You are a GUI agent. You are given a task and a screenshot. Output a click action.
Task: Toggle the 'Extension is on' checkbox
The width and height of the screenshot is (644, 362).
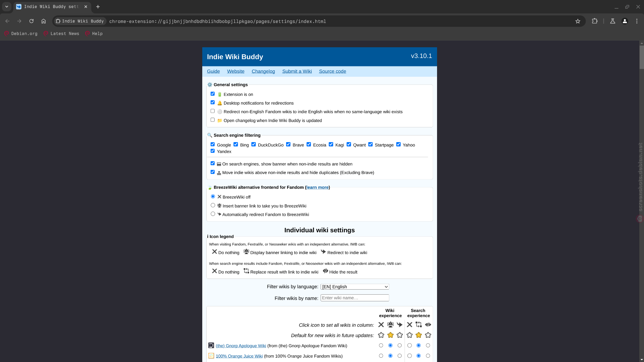[x=213, y=94]
